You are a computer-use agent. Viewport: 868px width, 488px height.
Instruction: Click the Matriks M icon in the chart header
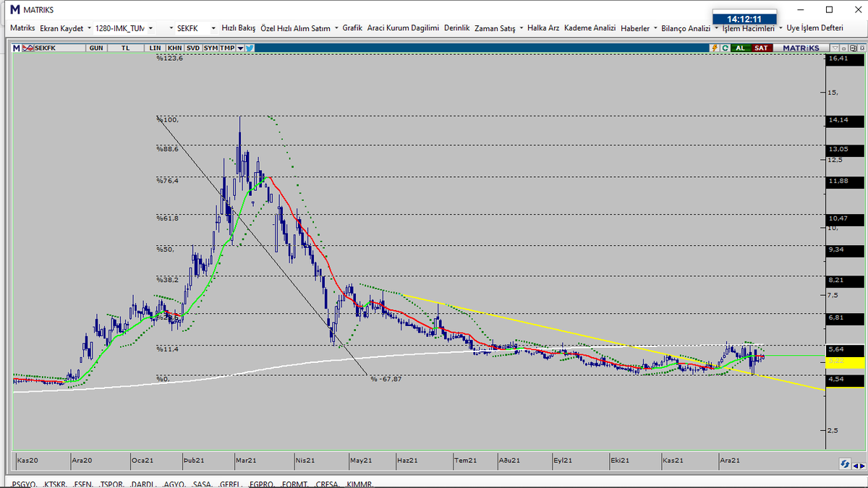click(18, 48)
